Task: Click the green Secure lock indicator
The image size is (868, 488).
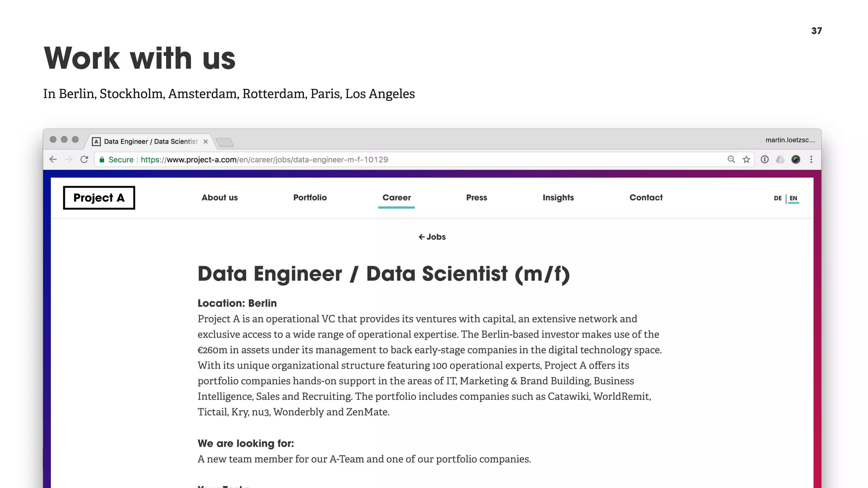Action: 116,160
